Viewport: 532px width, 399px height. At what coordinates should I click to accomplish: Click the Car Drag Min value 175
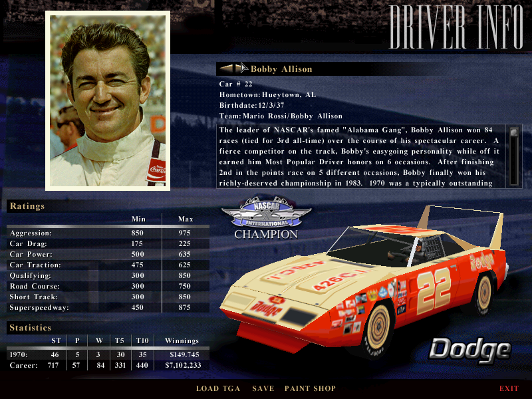(137, 243)
